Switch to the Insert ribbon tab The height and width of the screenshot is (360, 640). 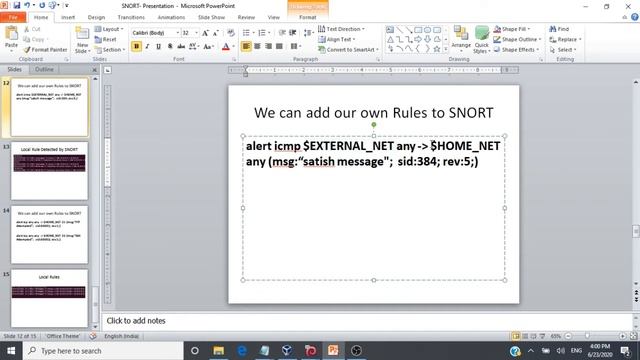pos(68,17)
